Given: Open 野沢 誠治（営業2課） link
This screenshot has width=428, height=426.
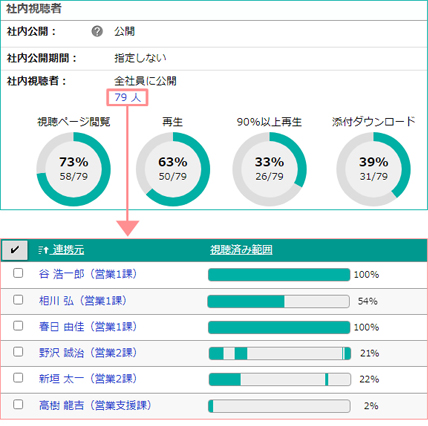Looking at the screenshot, I should pos(88,353).
